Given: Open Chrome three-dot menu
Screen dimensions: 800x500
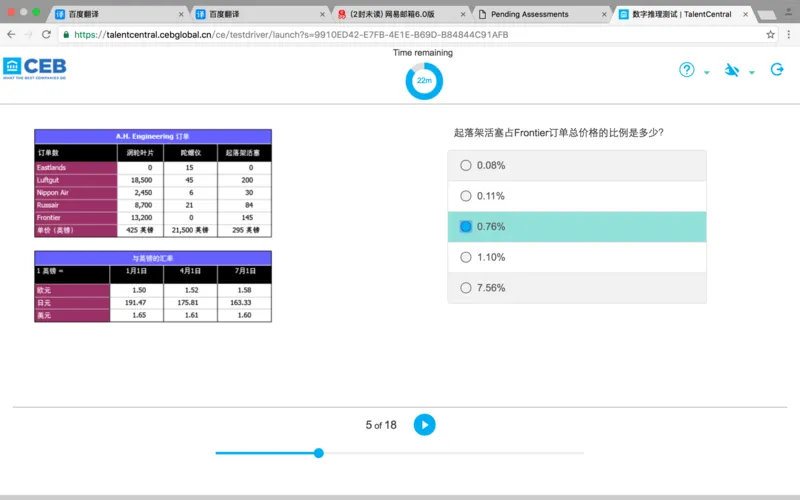Looking at the screenshot, I should pyautogui.click(x=789, y=35).
